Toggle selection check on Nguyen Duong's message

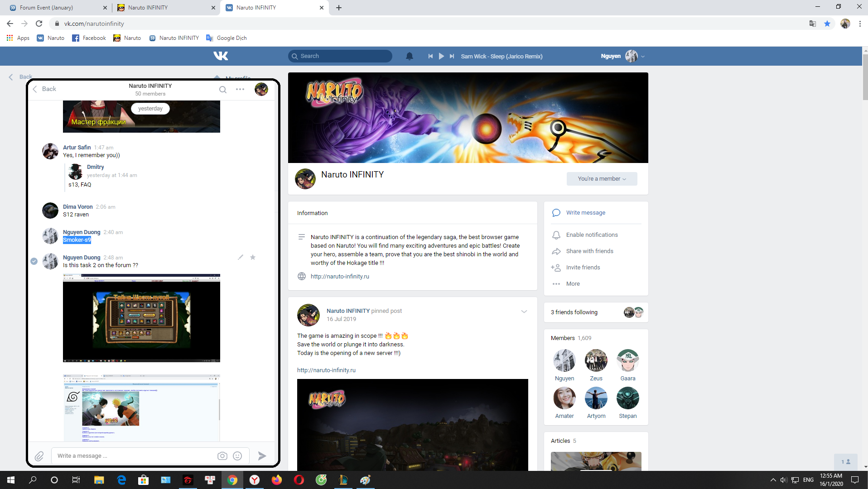[x=34, y=261]
